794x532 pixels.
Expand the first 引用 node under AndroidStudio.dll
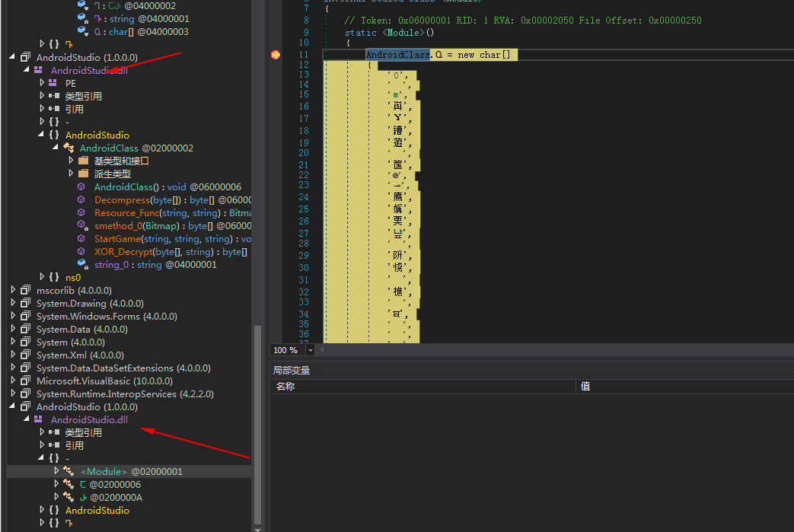click(42, 108)
